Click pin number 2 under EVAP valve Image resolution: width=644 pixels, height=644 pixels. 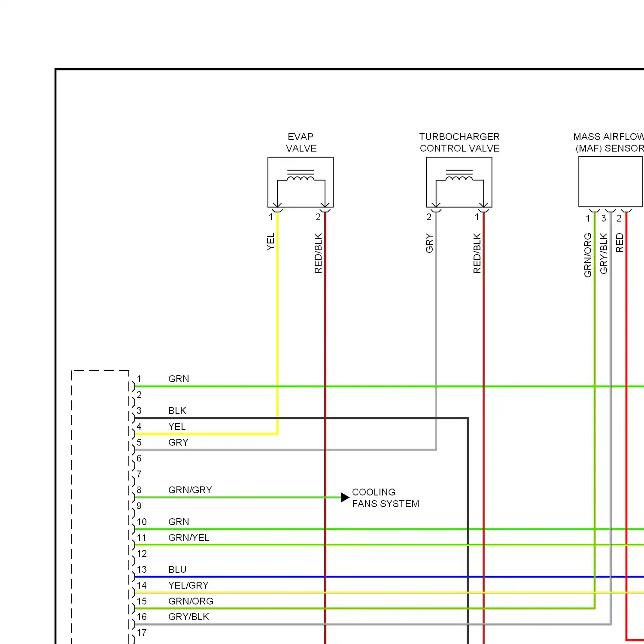point(318,217)
